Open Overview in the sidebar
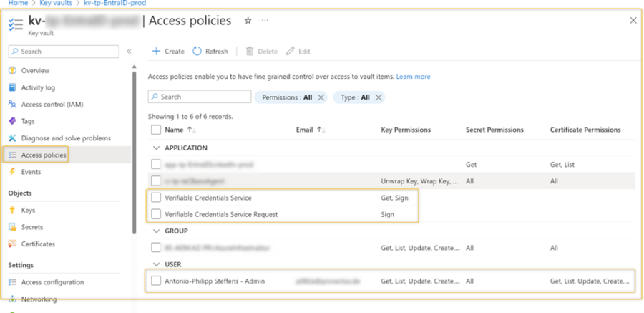This screenshot has height=313, width=644. (35, 70)
